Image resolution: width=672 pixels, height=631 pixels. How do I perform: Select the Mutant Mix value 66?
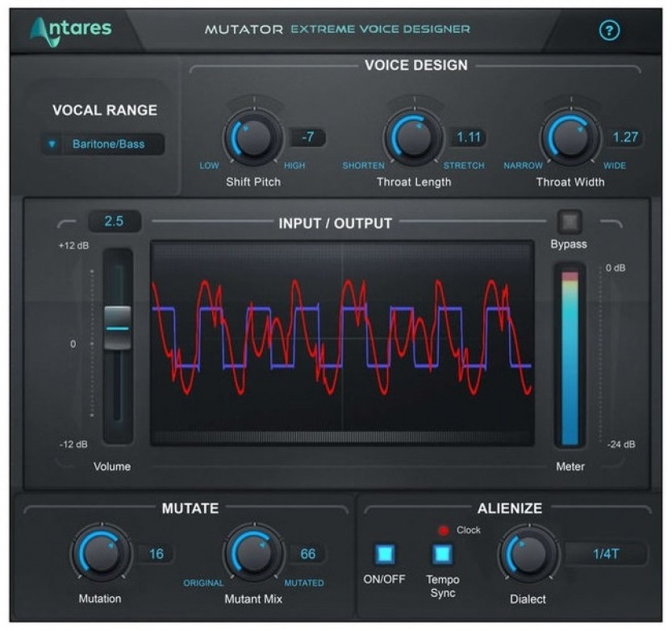(x=307, y=554)
